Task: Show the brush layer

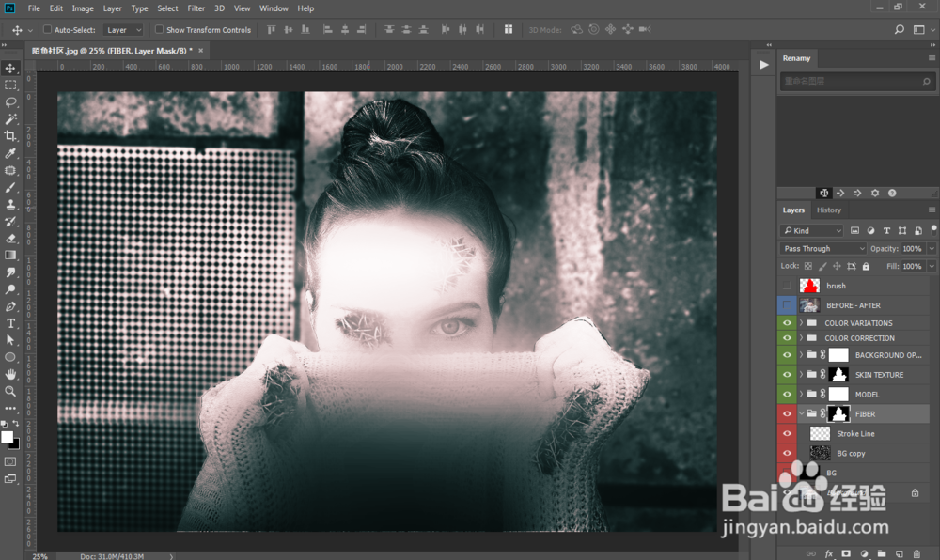Action: point(787,286)
